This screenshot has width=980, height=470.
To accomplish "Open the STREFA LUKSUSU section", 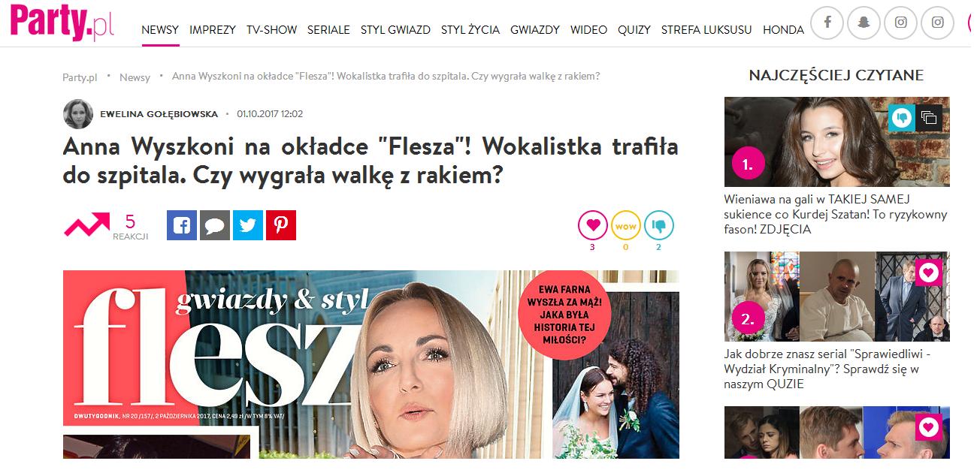I will coord(706,30).
